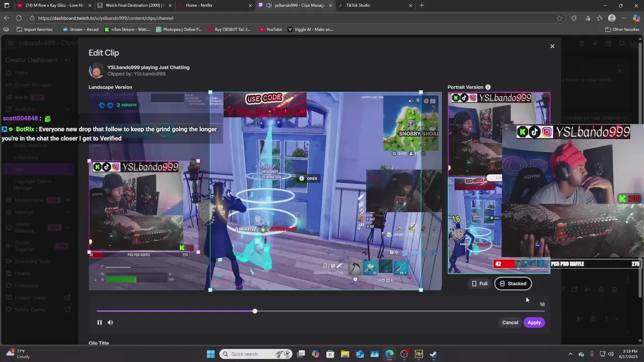Expand the Other favorites folder
The width and height of the screenshot is (644, 362).
[622, 29]
